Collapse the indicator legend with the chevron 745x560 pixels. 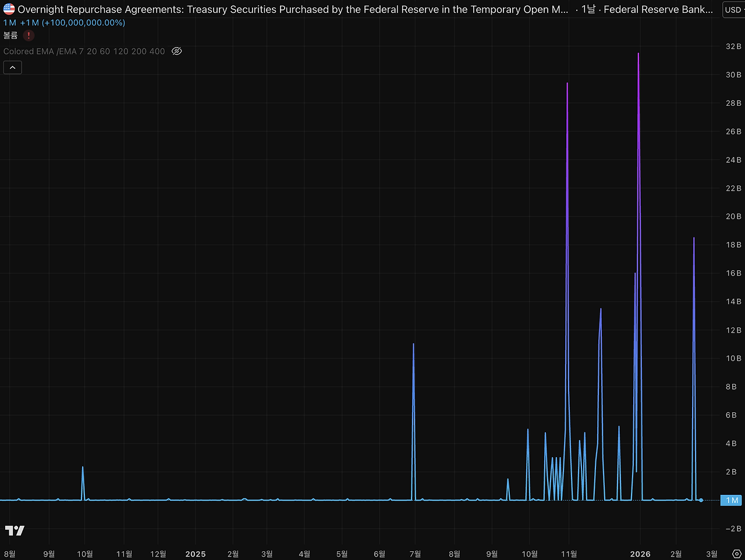tap(12, 67)
